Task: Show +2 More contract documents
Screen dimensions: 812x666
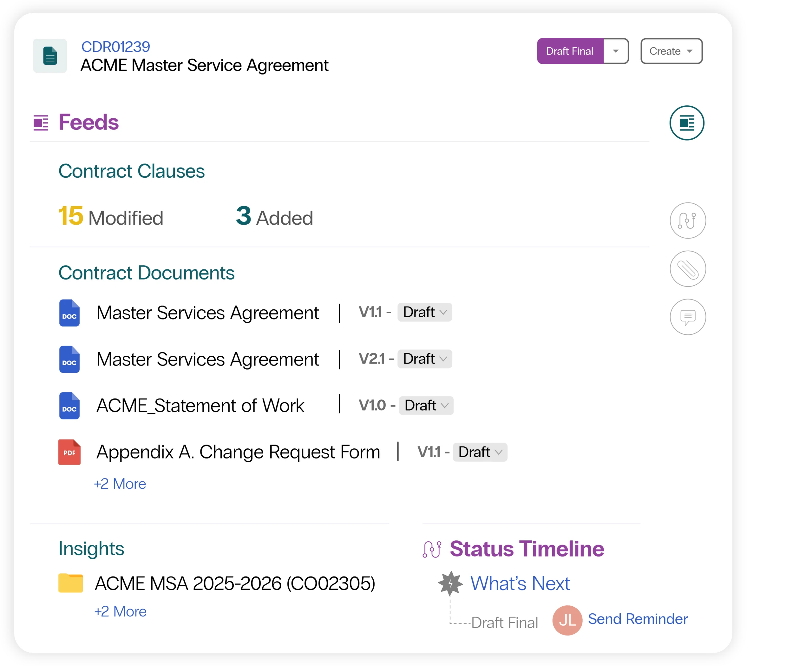Action: coord(120,484)
